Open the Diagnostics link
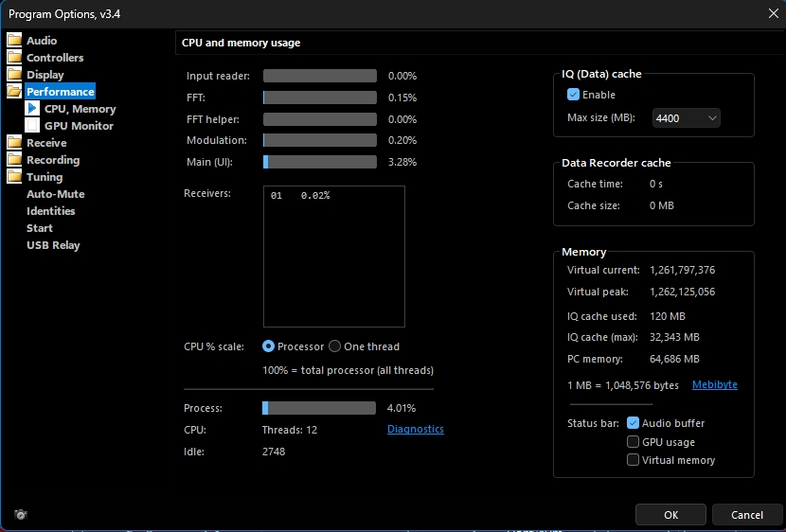The height and width of the screenshot is (532, 786). [415, 429]
